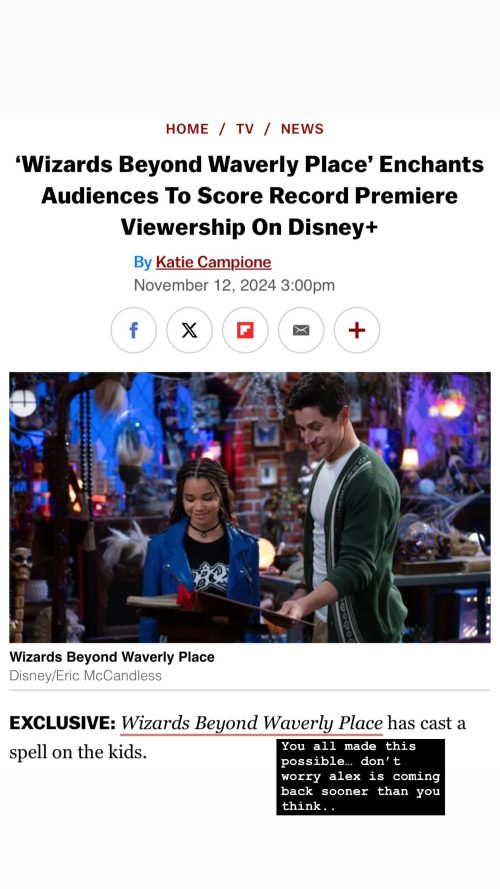The width and height of the screenshot is (500, 889).
Task: Tap the girl in the blue jacket
Action: pos(200,550)
